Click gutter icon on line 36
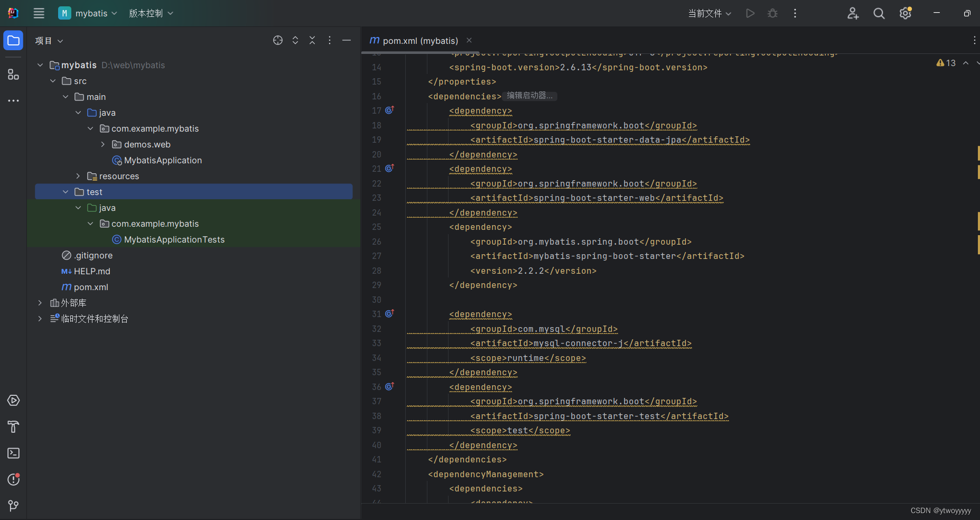This screenshot has height=520, width=980. click(389, 386)
